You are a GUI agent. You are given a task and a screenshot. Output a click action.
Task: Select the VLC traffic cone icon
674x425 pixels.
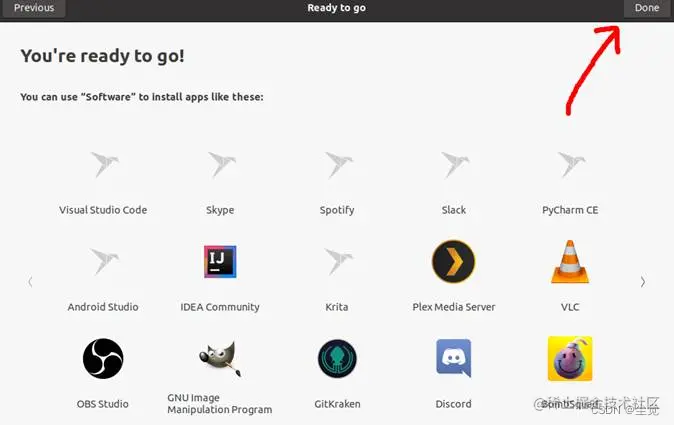pyautogui.click(x=570, y=262)
